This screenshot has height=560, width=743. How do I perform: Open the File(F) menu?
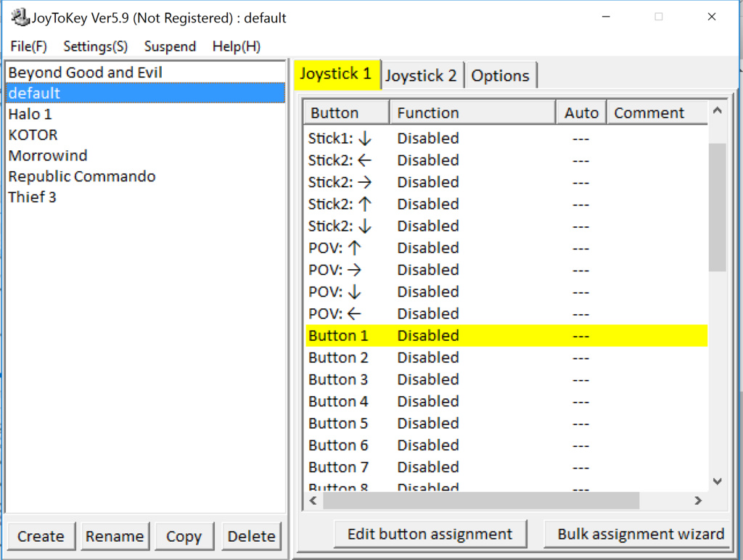(x=29, y=46)
